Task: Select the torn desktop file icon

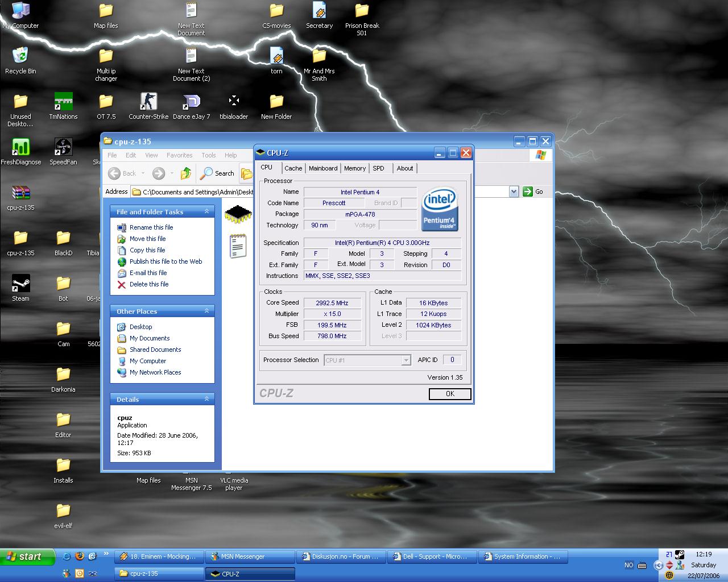Action: point(276,61)
